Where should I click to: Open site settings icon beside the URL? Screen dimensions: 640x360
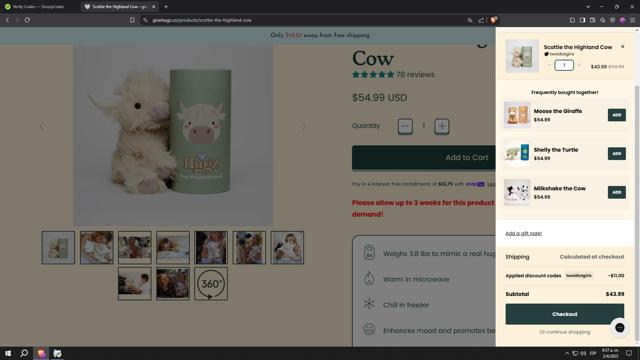(x=145, y=20)
